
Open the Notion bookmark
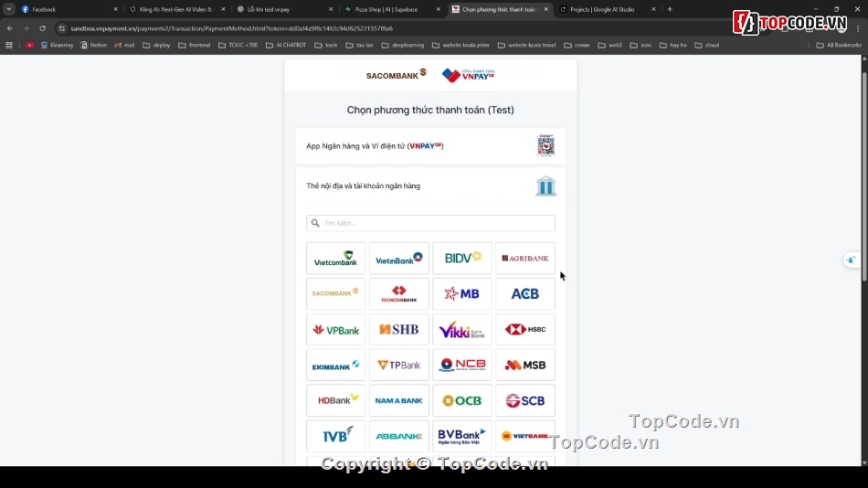93,45
